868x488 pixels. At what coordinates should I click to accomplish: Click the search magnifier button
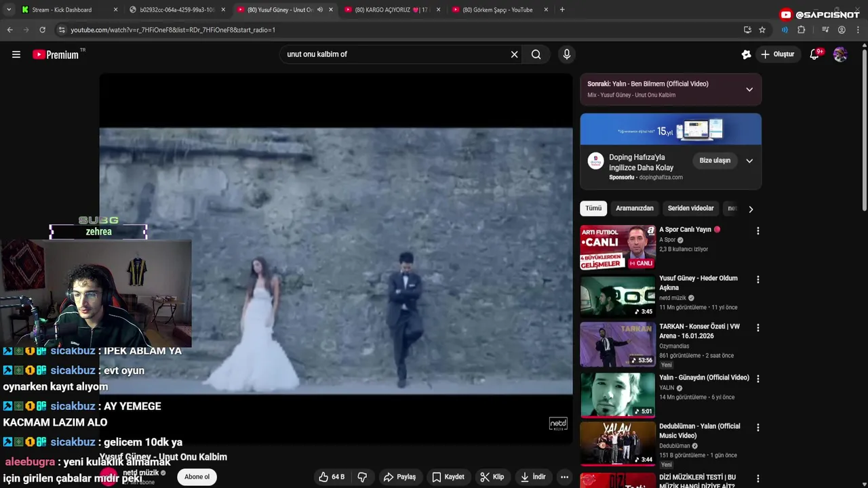coord(536,54)
